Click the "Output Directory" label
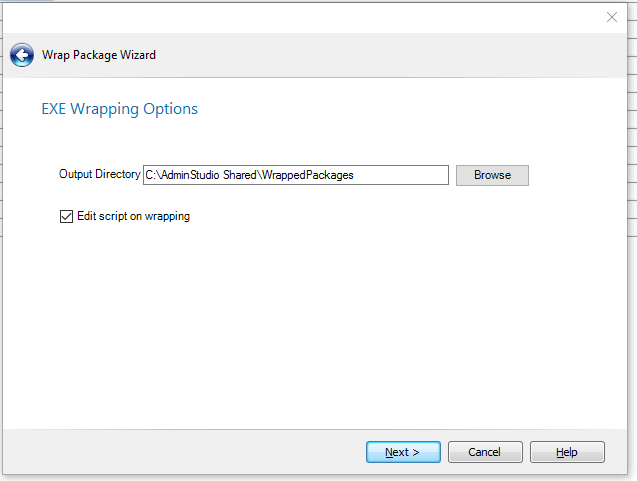Screen dimensions: 637x481 click(99, 174)
